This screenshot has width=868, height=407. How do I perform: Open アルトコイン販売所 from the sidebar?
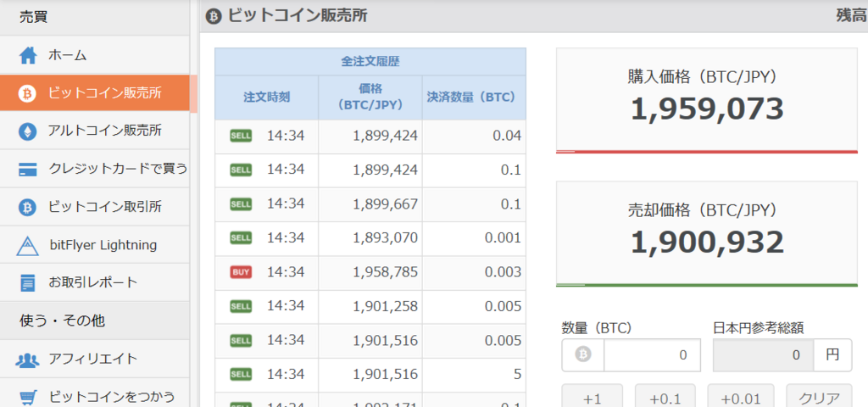pyautogui.click(x=95, y=131)
